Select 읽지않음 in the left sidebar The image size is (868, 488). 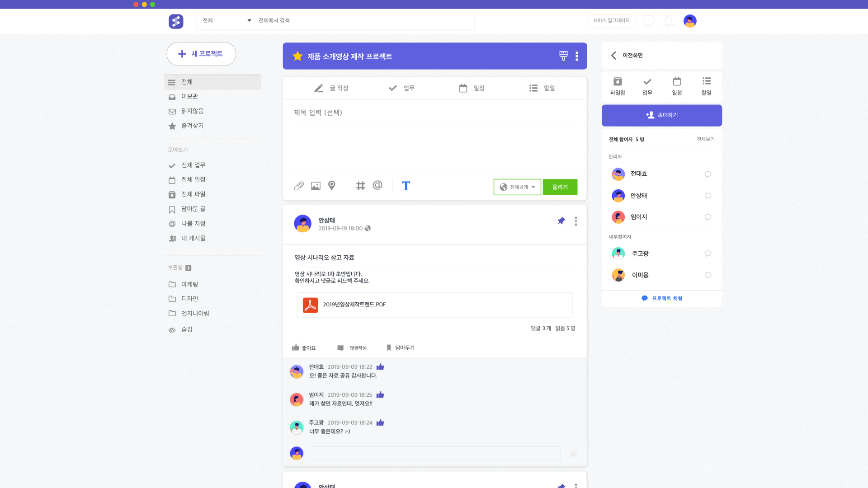[x=192, y=111]
